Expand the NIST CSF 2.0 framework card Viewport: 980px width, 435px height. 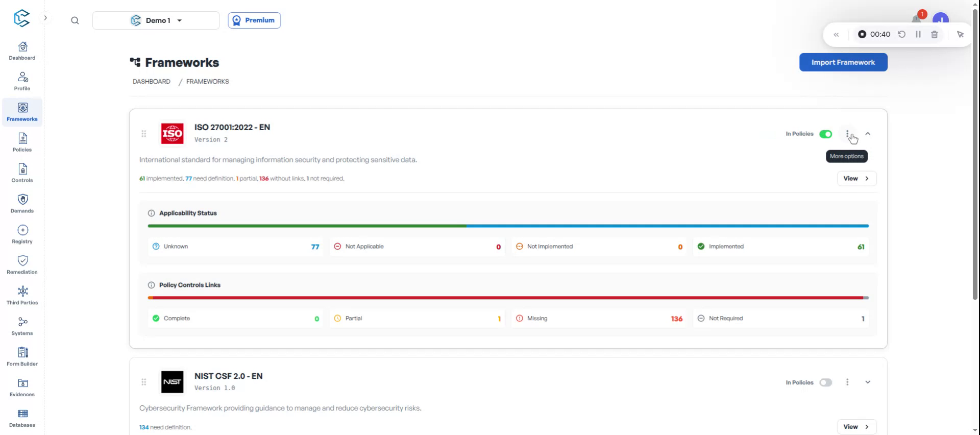click(868, 382)
